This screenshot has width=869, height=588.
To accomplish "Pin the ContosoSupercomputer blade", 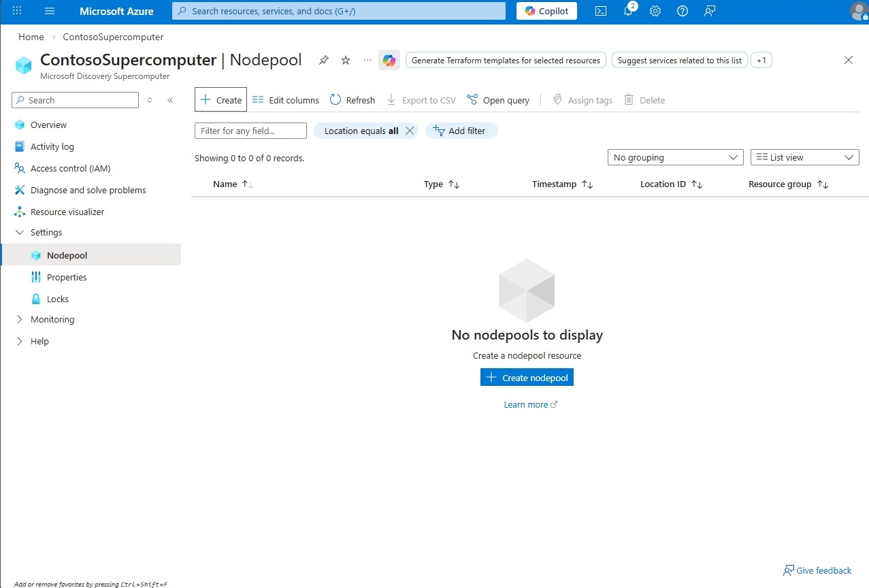I will pyautogui.click(x=324, y=60).
